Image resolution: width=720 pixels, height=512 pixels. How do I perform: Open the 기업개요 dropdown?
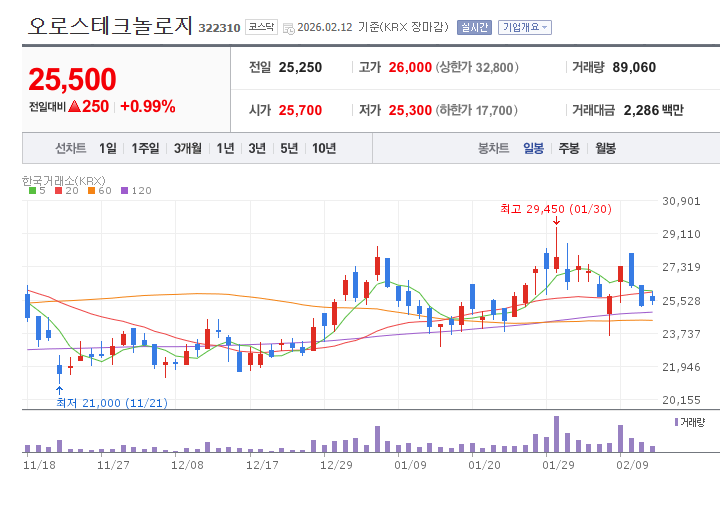524,28
